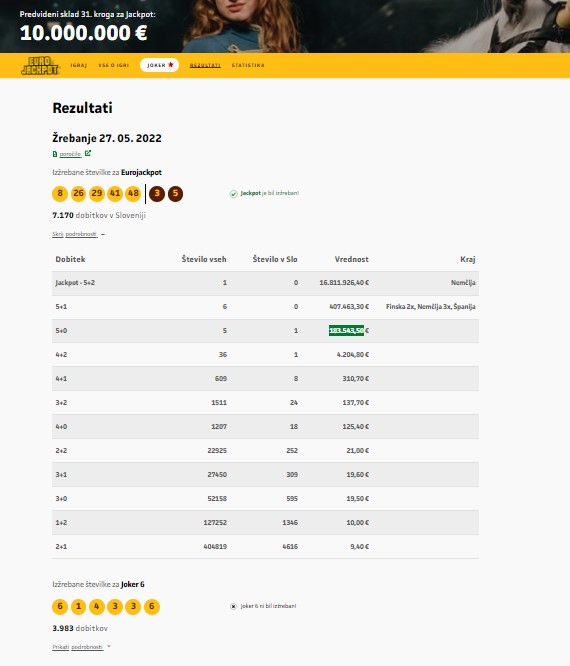Click the 3+1 Slovenia count 309
Screen dimensions: 570x666
coord(292,474)
